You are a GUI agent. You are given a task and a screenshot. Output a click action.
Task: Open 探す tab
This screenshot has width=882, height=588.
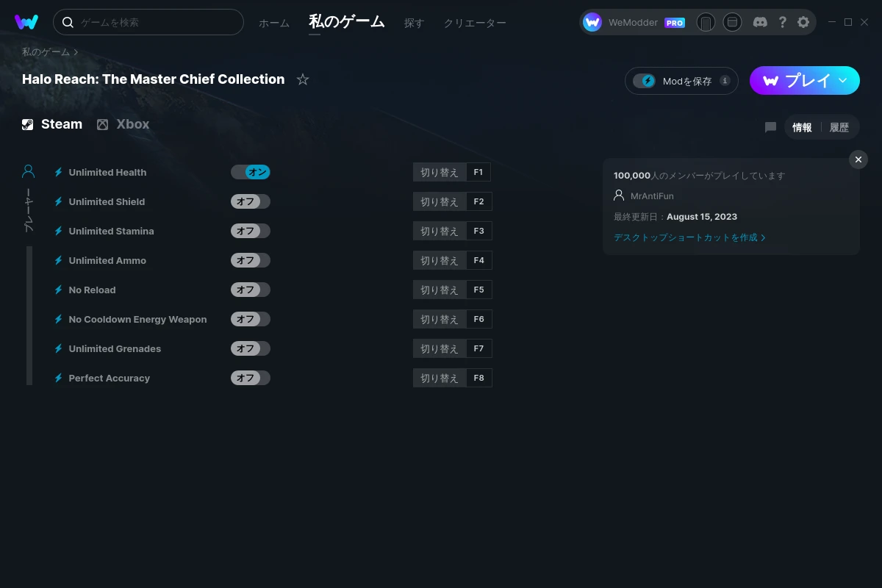click(415, 23)
